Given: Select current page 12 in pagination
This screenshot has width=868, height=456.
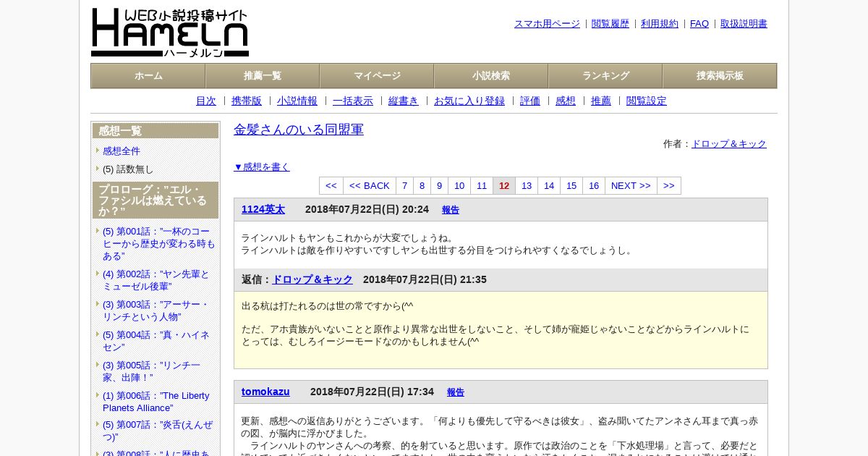Looking at the screenshot, I should pos(504,186).
